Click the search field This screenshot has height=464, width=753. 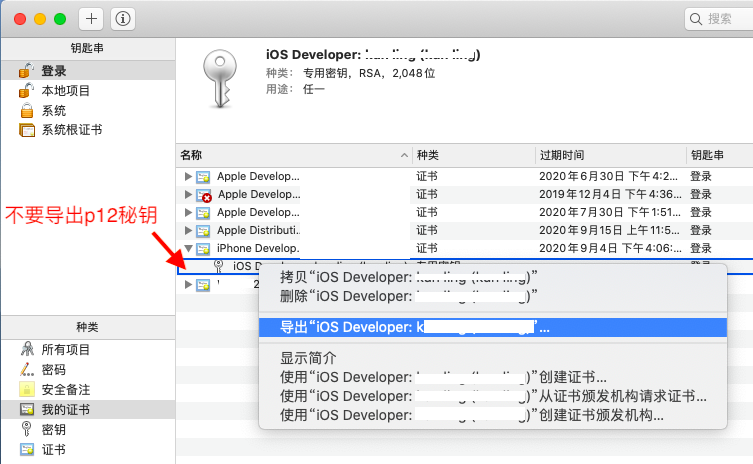[719, 19]
